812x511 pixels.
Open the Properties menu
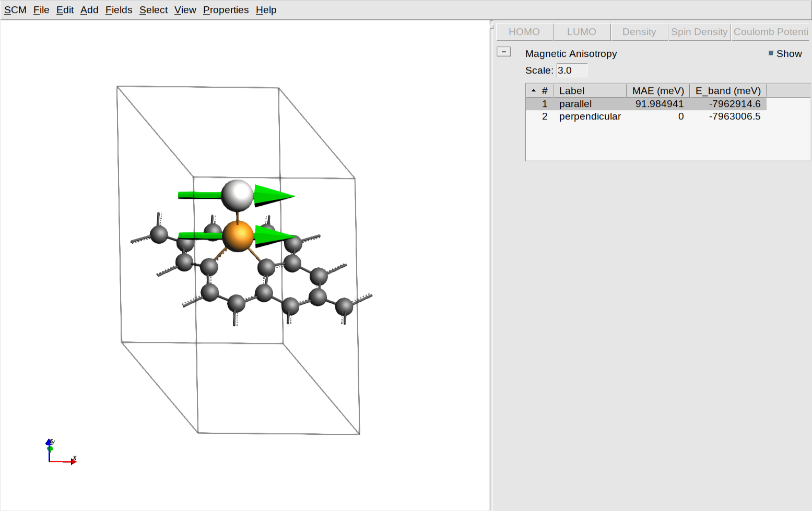coord(225,9)
